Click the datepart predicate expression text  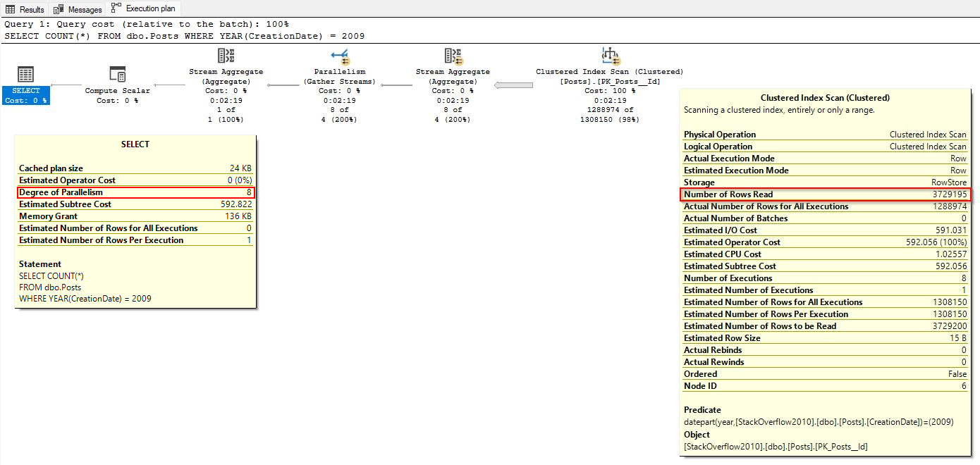[819, 422]
